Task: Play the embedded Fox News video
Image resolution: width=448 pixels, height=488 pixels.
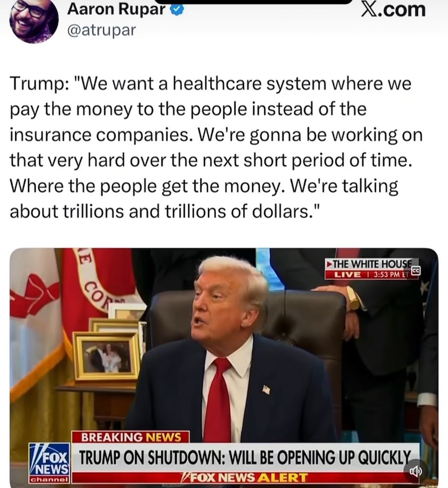Action: [224, 367]
